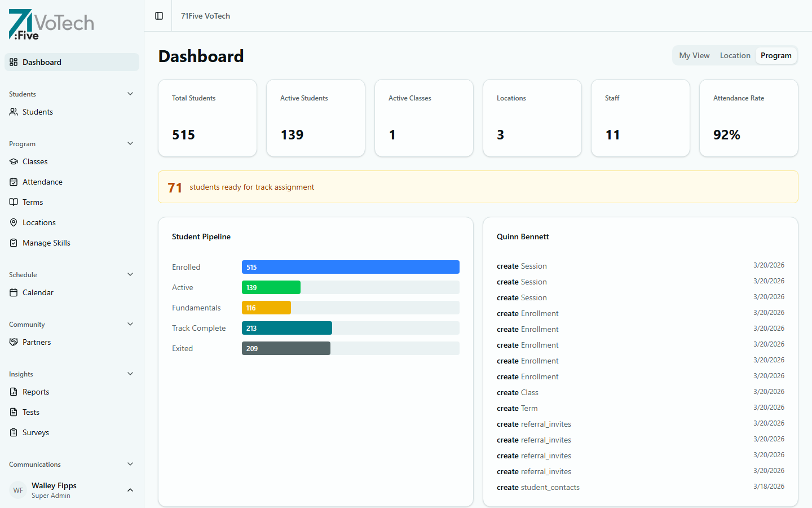The height and width of the screenshot is (508, 812).
Task: Open the Students people icon in sidebar
Action: coord(13,112)
